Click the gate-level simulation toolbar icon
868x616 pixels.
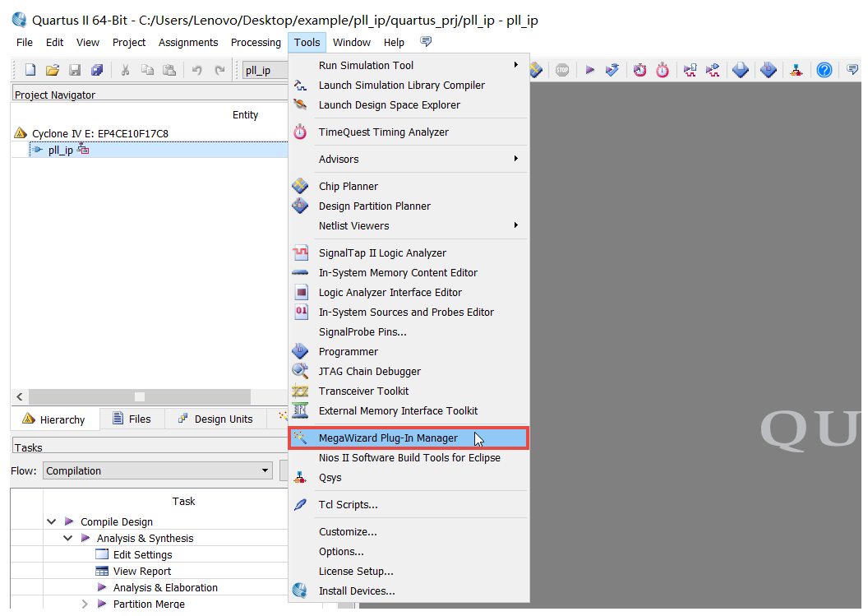pyautogui.click(x=713, y=70)
